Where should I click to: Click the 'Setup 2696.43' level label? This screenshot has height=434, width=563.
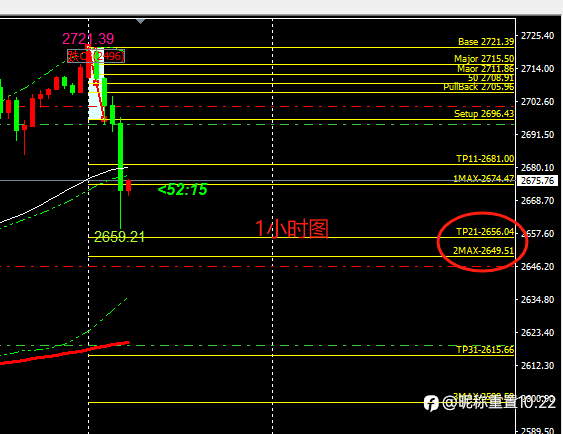[484, 114]
